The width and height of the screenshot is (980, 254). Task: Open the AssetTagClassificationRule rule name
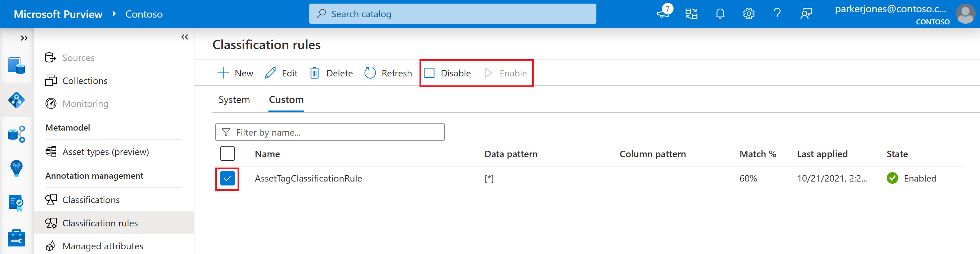308,178
